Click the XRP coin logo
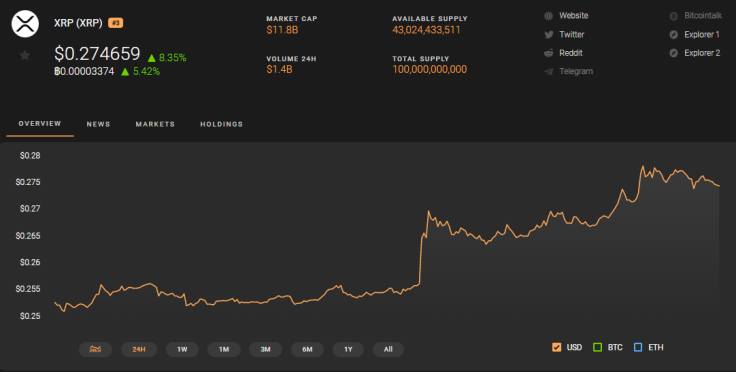736x372 pixels. click(x=25, y=23)
